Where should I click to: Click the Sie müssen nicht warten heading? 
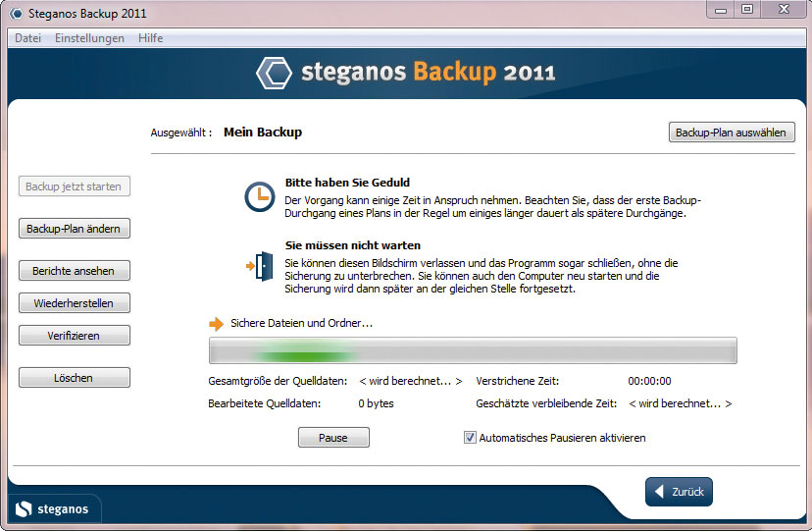[353, 245]
